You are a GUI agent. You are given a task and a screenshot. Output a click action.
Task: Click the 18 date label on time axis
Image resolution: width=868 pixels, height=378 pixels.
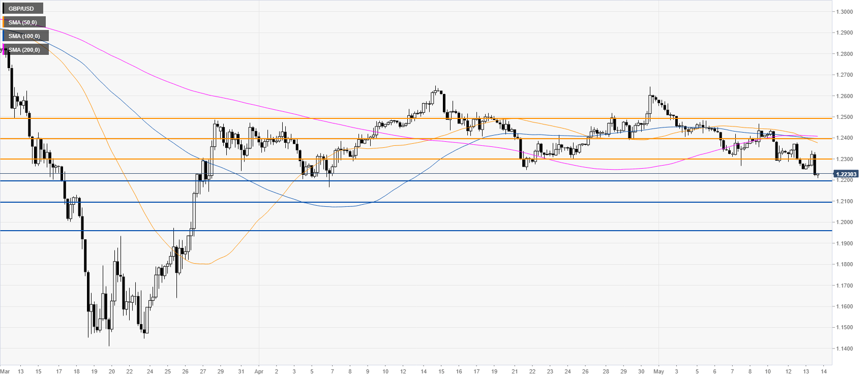click(x=76, y=371)
